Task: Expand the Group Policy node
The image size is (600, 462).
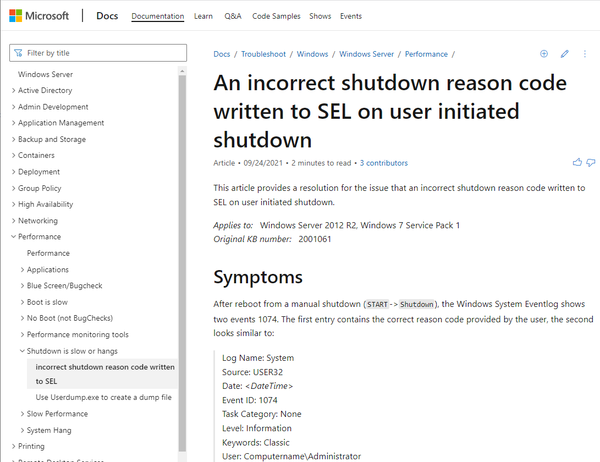Action: pos(36,188)
